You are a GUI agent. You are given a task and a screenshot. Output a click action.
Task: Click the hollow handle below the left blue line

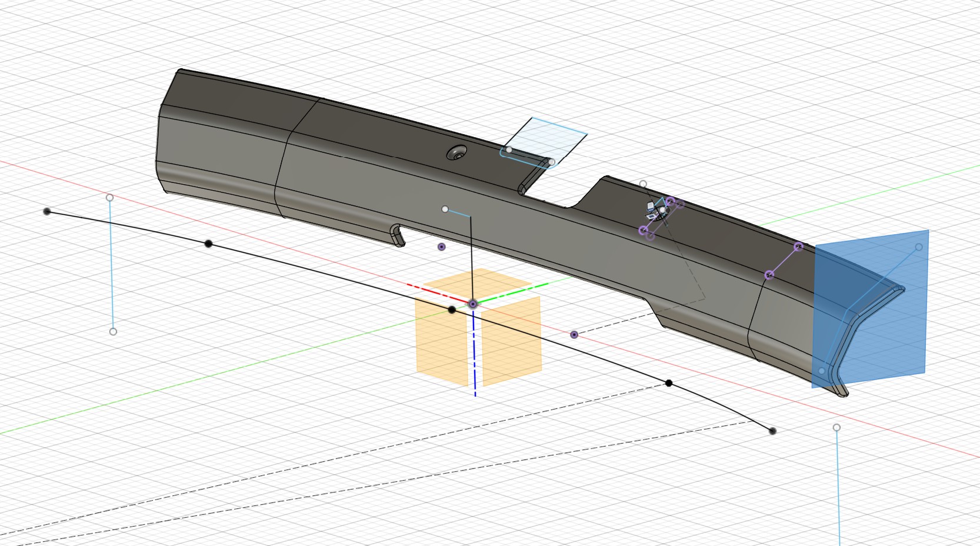click(x=113, y=332)
